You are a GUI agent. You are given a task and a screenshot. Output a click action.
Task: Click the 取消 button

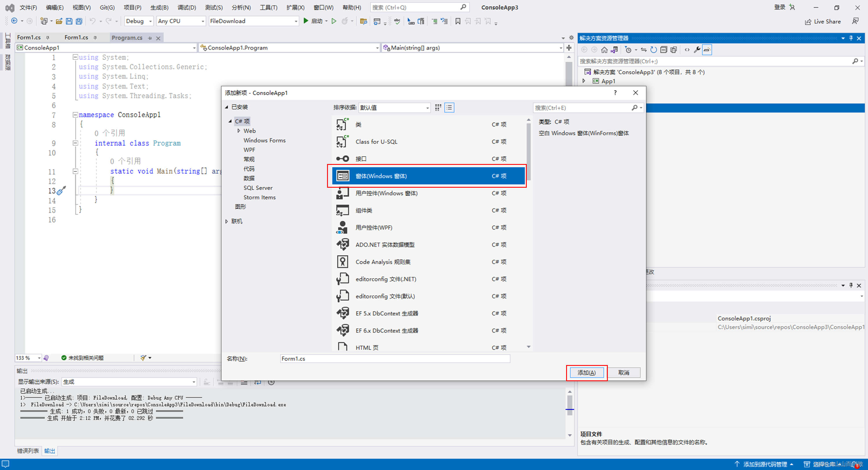(x=624, y=372)
